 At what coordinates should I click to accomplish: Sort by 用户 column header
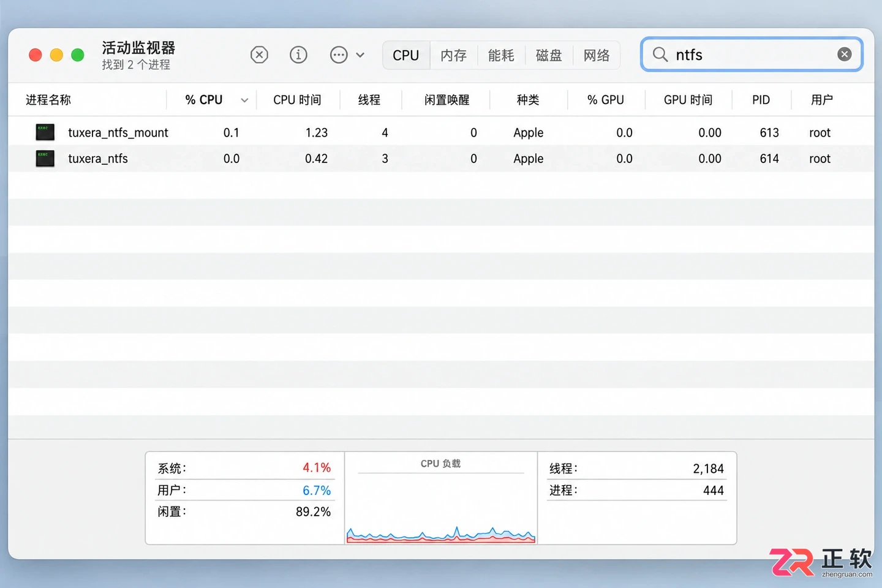822,100
